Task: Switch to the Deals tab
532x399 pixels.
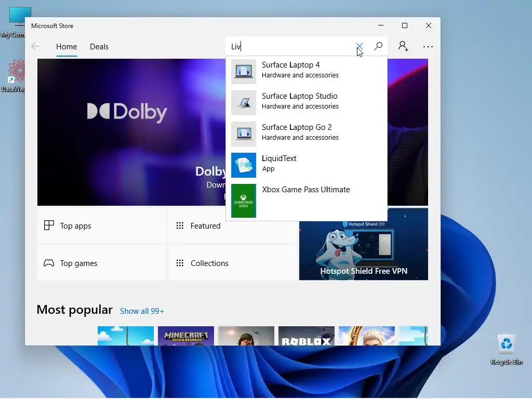Action: [x=99, y=46]
